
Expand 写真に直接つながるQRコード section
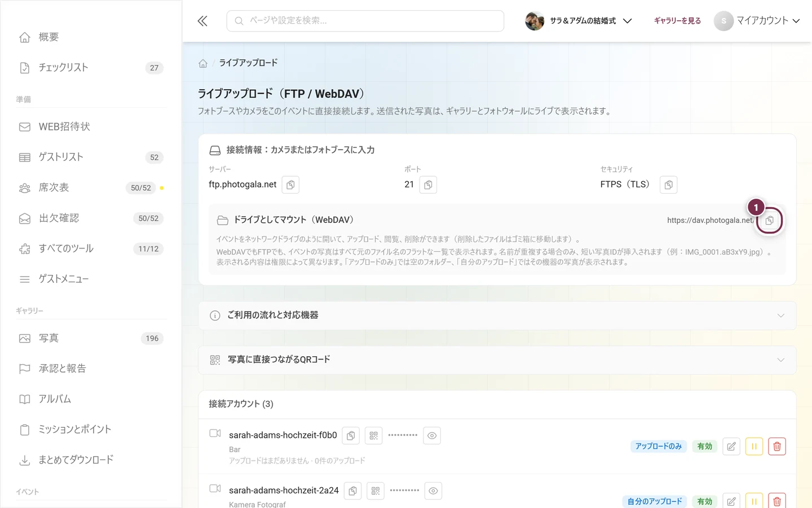coord(497,360)
